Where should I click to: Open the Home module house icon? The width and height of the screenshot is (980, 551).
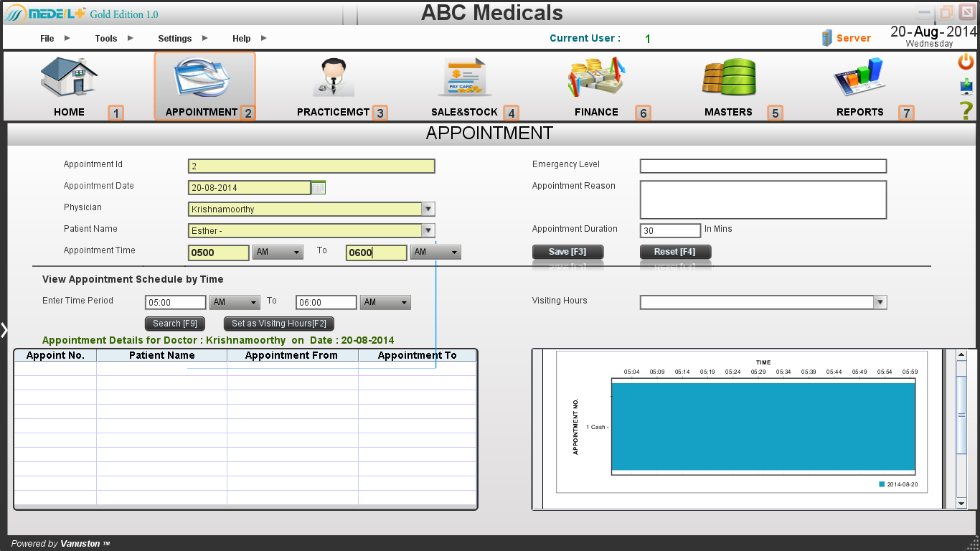[x=69, y=77]
